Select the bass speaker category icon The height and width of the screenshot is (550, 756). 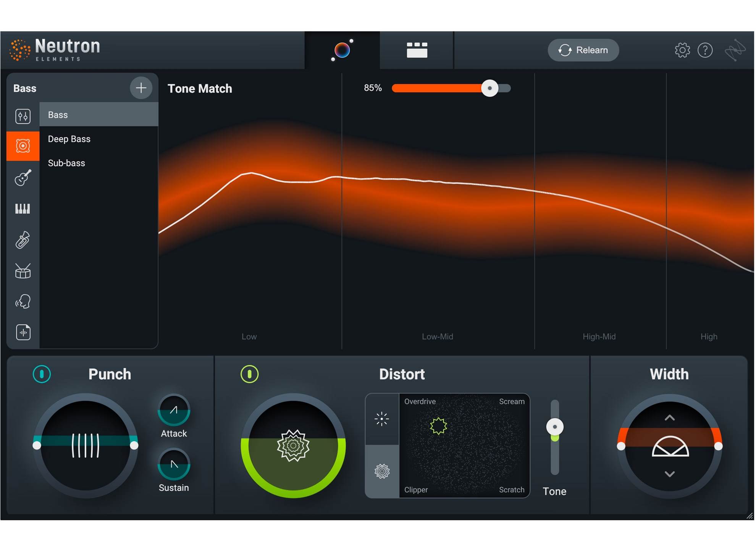click(x=23, y=146)
